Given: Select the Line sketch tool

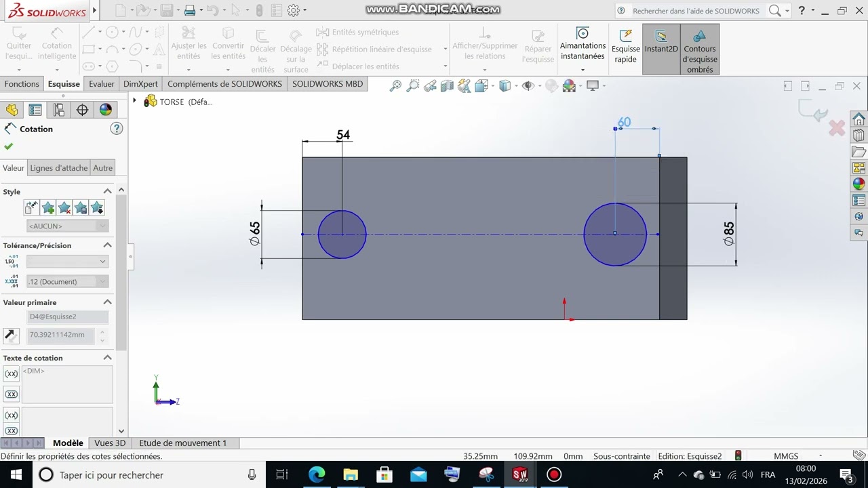Looking at the screenshot, I should [x=88, y=32].
